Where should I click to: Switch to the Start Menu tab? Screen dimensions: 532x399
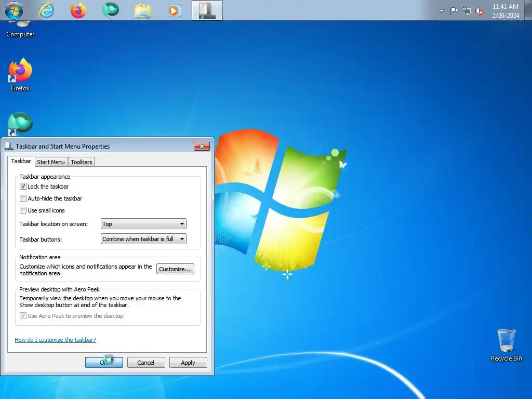coord(51,162)
